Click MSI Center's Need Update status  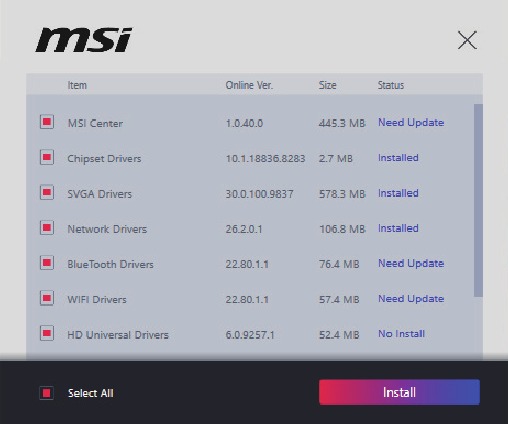tap(411, 123)
